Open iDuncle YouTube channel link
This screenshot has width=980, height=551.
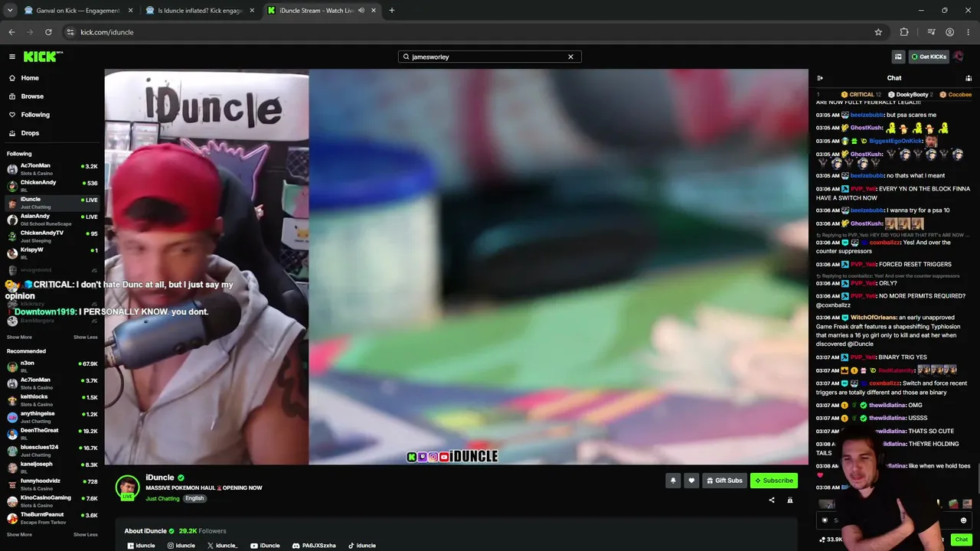265,546
